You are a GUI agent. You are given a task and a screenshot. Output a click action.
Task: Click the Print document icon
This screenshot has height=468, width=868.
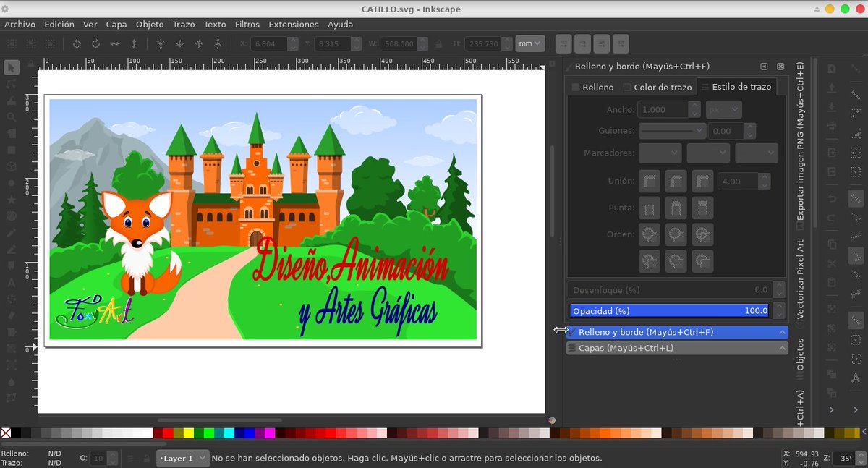pyautogui.click(x=832, y=125)
